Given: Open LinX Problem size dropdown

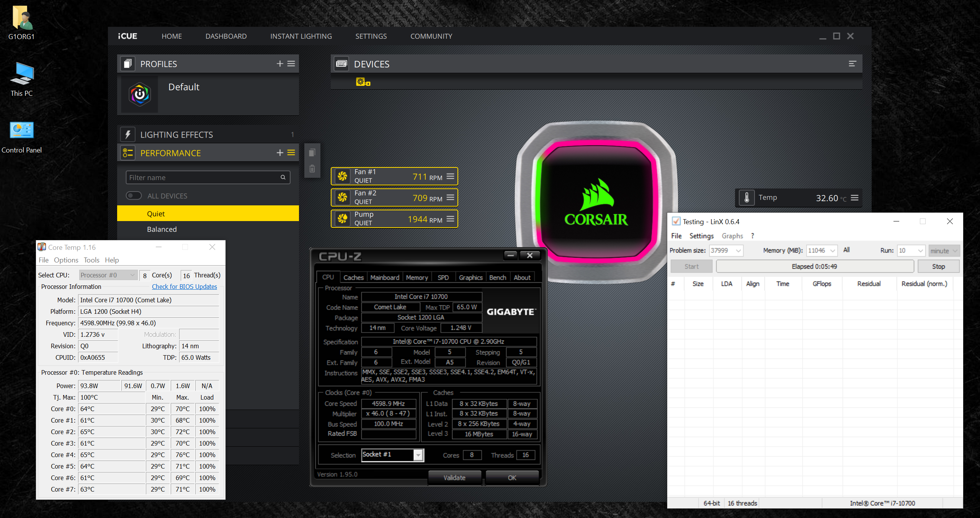Looking at the screenshot, I should tap(726, 251).
